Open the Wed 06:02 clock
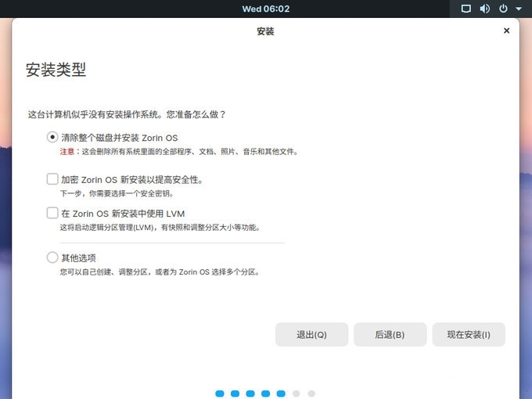Screen dimensions: 532x399 266,9
